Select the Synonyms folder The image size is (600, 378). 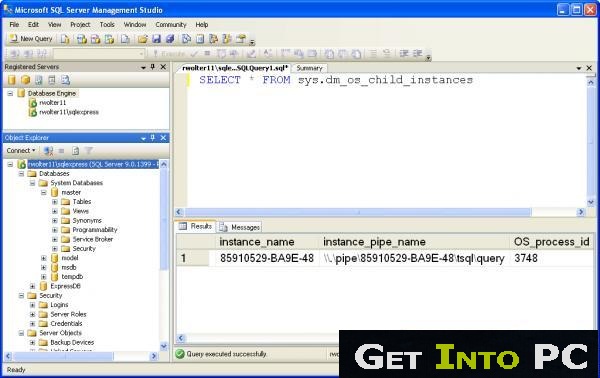click(87, 220)
